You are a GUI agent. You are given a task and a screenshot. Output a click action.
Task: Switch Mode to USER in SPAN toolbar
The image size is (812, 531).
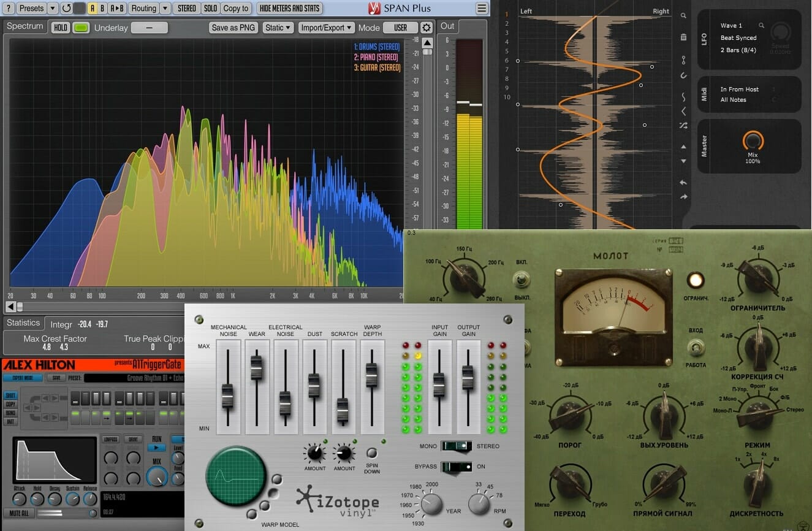tap(400, 27)
